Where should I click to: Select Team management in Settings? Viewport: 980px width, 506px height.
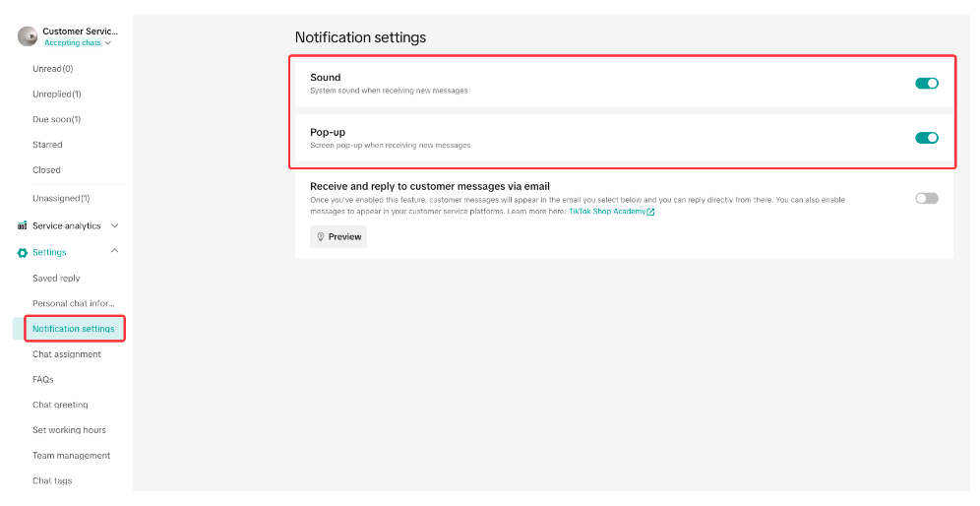point(71,456)
